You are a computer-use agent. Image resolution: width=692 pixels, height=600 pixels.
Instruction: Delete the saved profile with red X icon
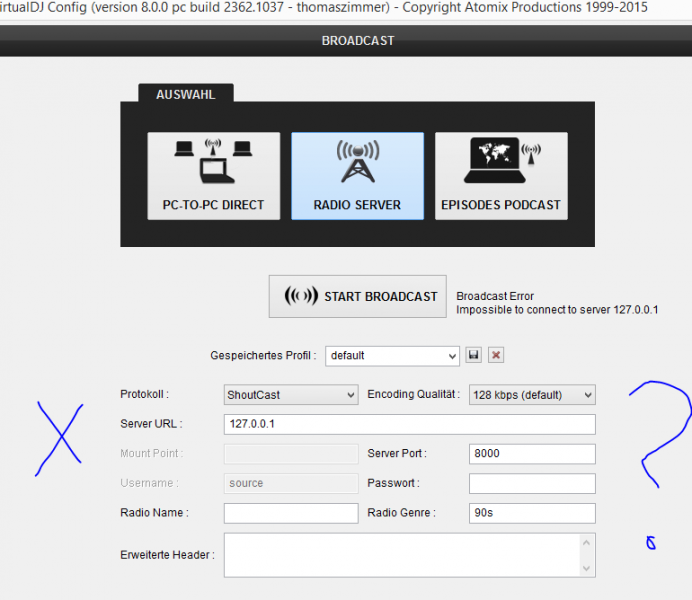click(x=496, y=355)
